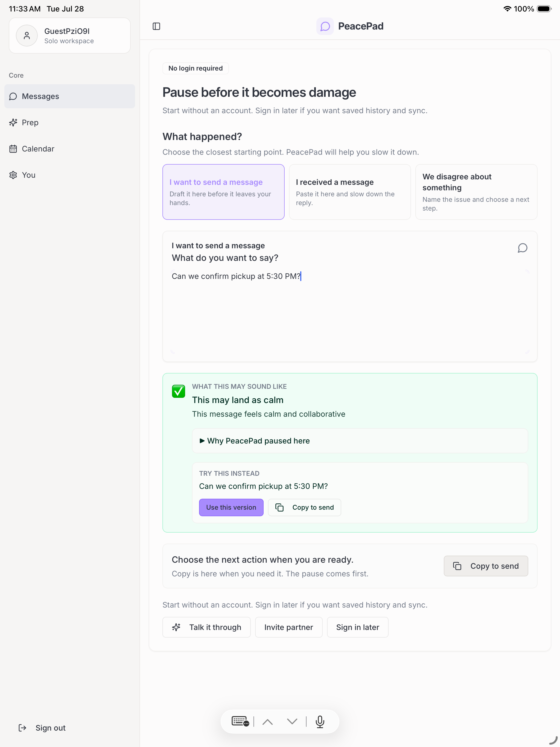Open the You settings section

pyautogui.click(x=69, y=175)
